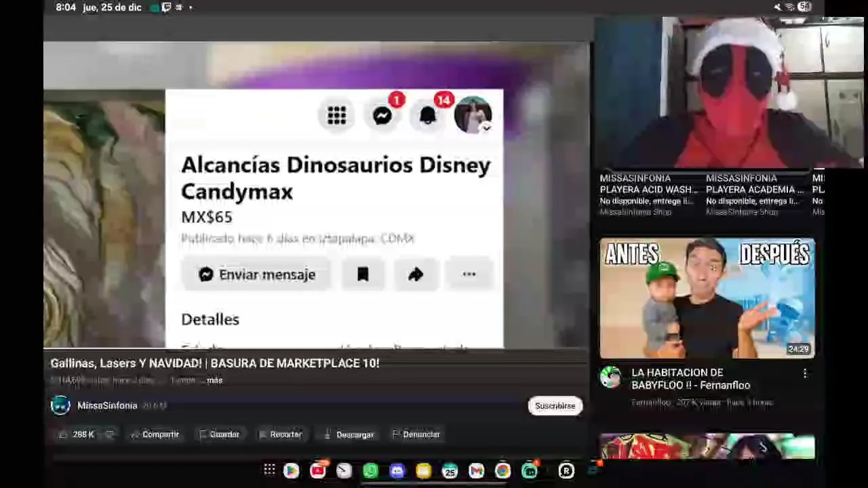Like the video showing 288 K
Image resolution: width=868 pixels, height=488 pixels.
(77, 434)
